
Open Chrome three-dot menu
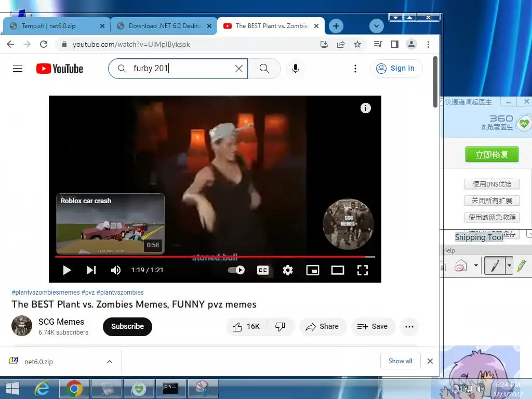(428, 44)
